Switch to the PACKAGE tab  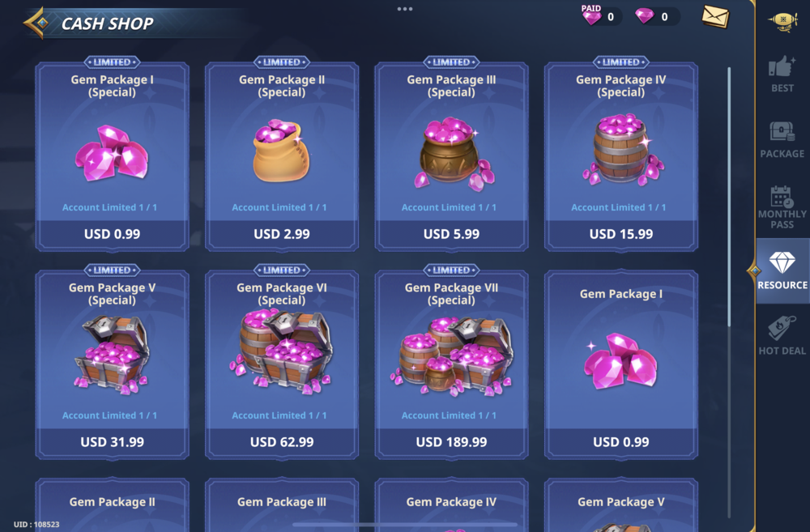click(782, 139)
